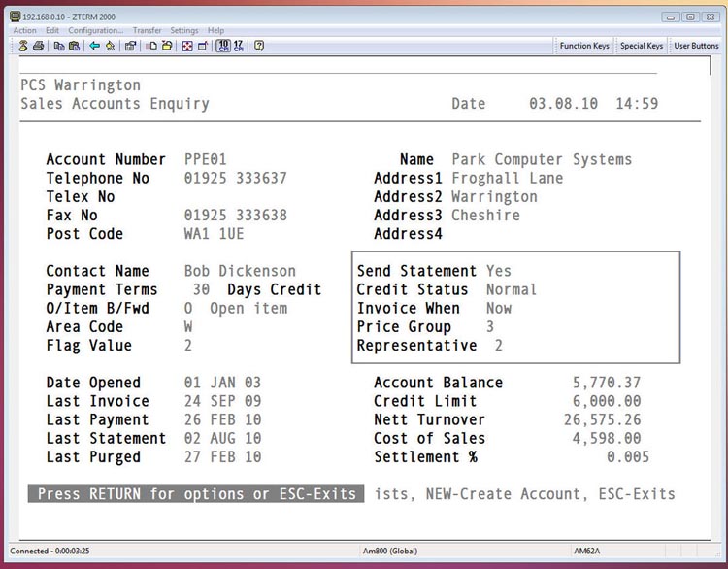Select the 17 CPI font size icon
The height and width of the screenshot is (569, 728).
coord(238,46)
